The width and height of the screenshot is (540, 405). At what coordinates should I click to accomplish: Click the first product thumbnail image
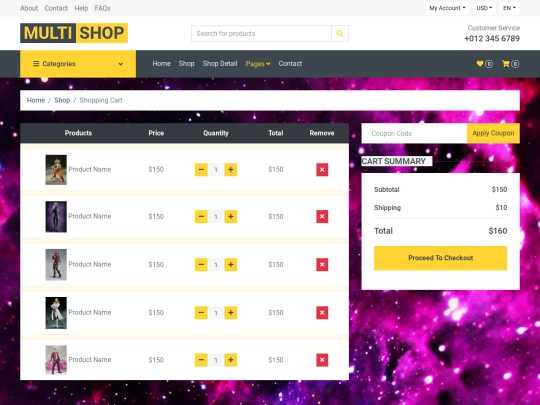pos(56,170)
